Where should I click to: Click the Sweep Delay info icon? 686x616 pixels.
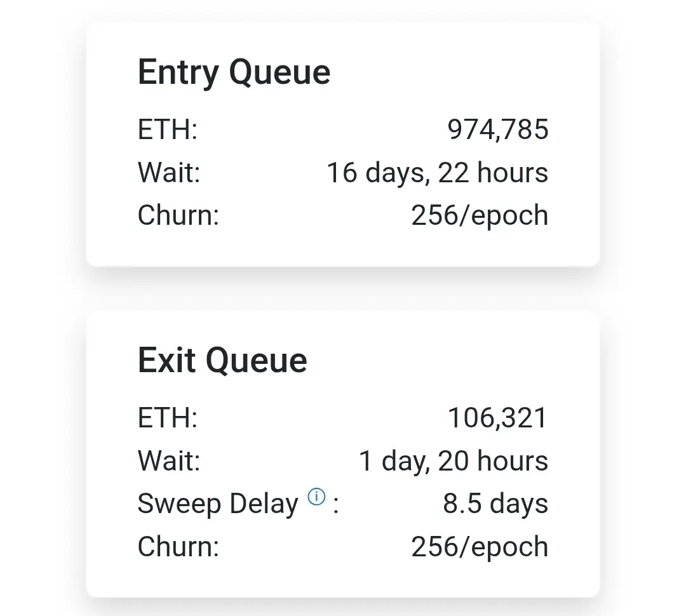(316, 497)
